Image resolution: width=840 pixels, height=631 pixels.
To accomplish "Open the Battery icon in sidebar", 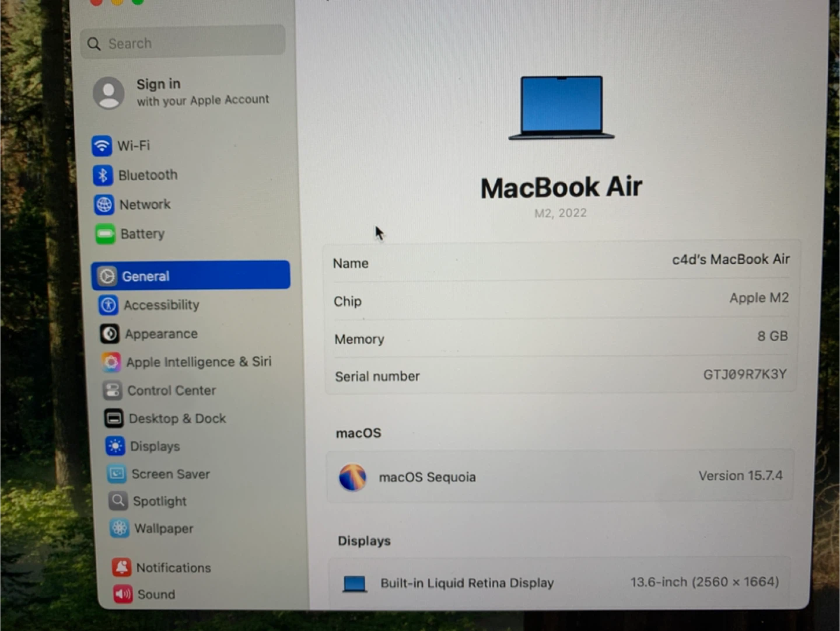I will pyautogui.click(x=105, y=235).
